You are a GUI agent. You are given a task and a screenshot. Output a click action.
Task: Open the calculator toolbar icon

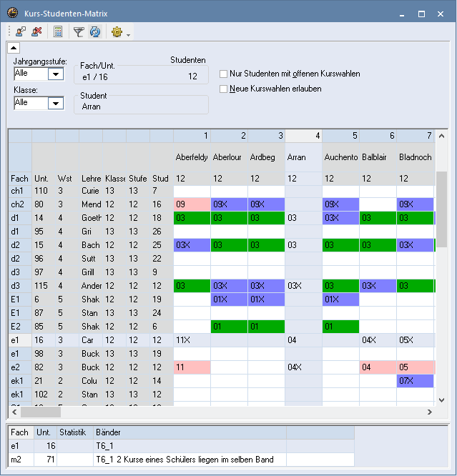click(x=58, y=31)
